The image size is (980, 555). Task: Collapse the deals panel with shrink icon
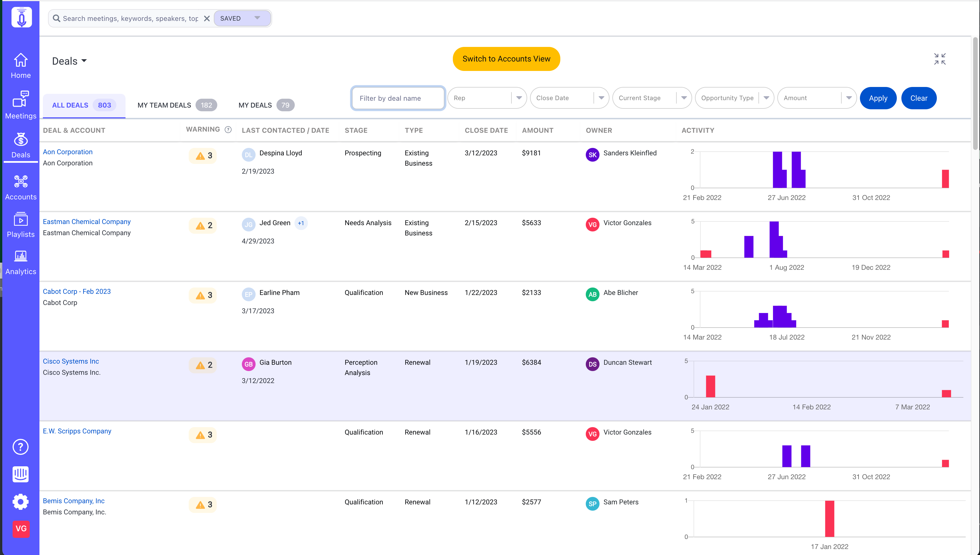(940, 59)
